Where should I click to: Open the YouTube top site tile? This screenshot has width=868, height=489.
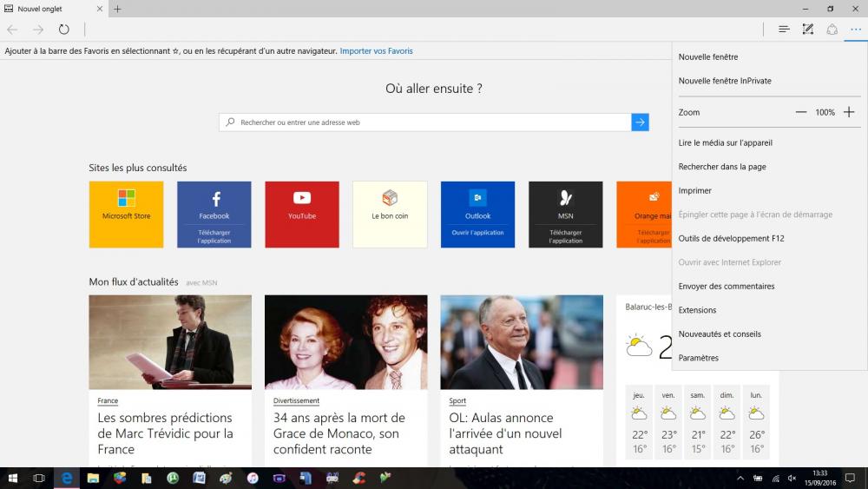(302, 214)
